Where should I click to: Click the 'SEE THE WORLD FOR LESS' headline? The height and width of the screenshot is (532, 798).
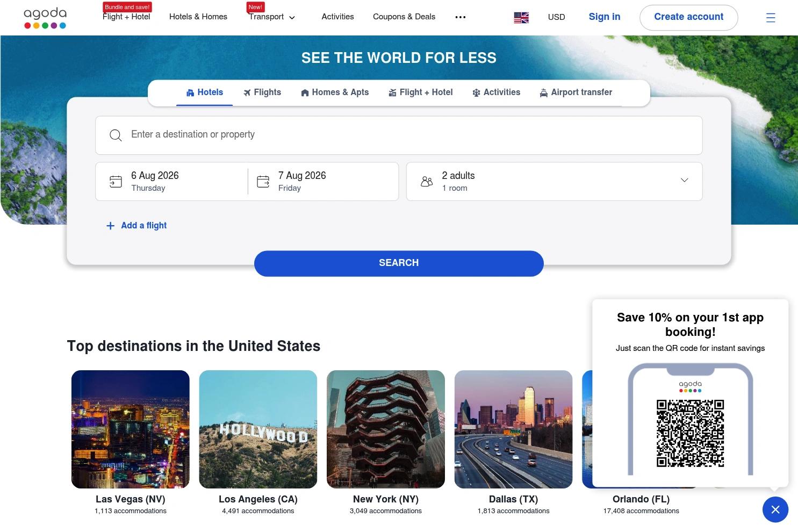pos(399,58)
